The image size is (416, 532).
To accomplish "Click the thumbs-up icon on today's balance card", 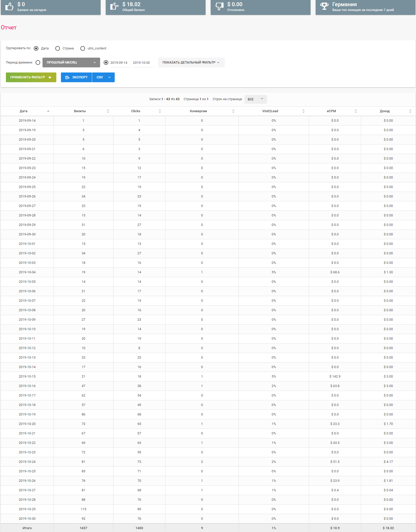I will [9, 7].
